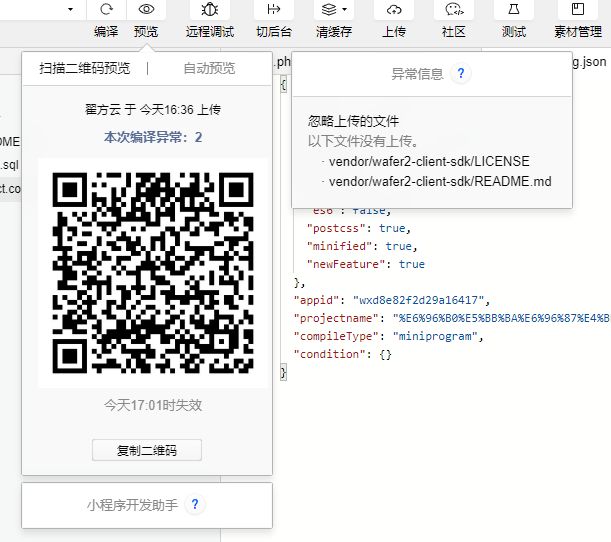The image size is (611, 542).
Task: Click the preview QR code image
Action: coord(153,273)
